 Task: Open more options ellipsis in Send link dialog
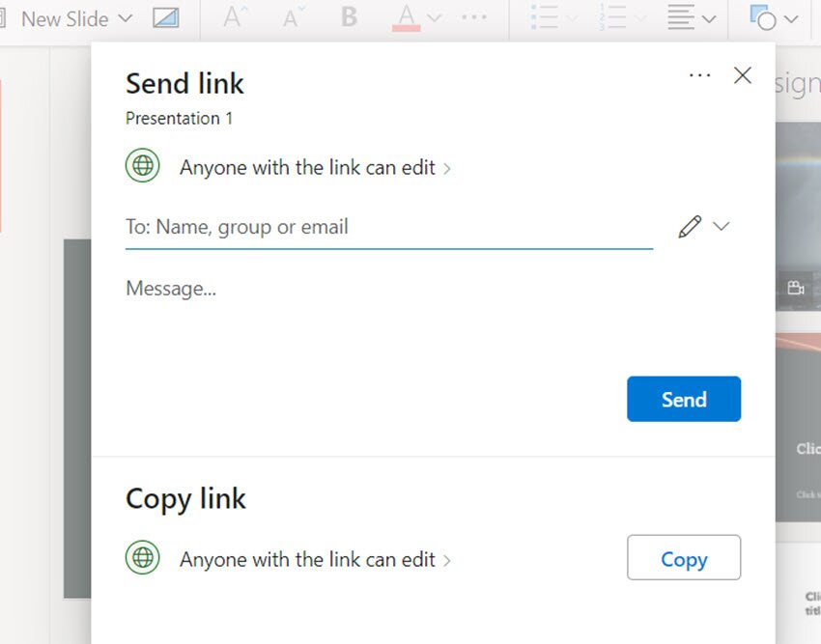point(699,75)
